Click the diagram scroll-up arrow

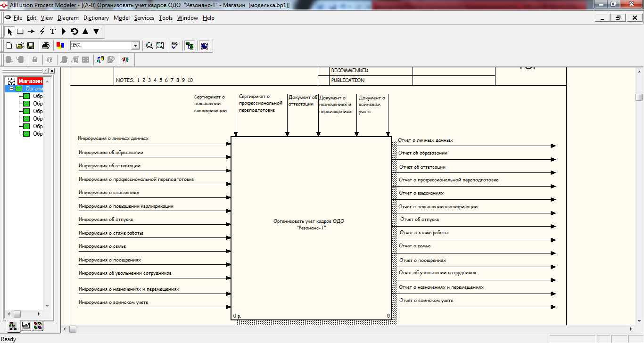tap(639, 71)
